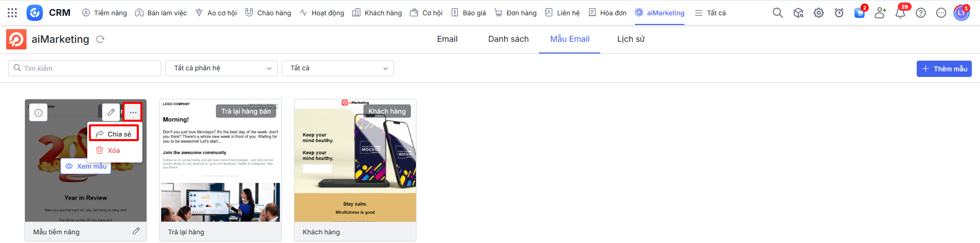Viewport: 980px width, 243px height.
Task: Click the aiMarketing refresh icon
Action: [x=101, y=39]
